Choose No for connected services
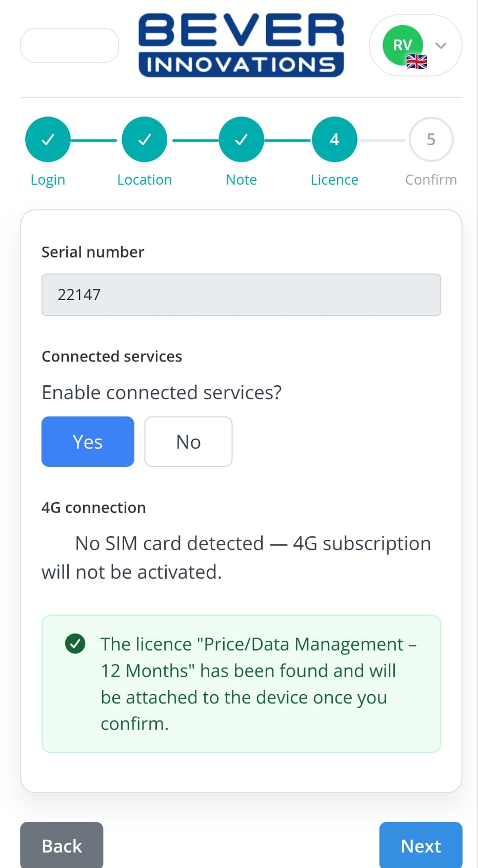The image size is (478, 868). pyautogui.click(x=188, y=442)
